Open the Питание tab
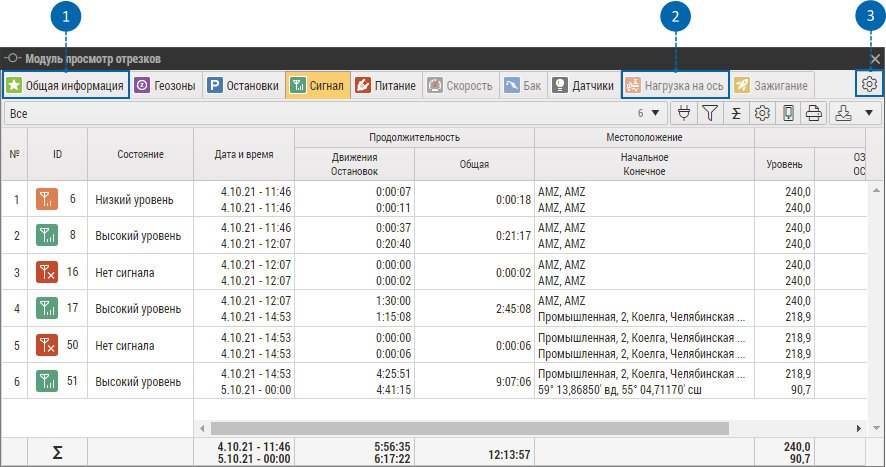Screen dimensions: 886x467 pyautogui.click(x=386, y=85)
